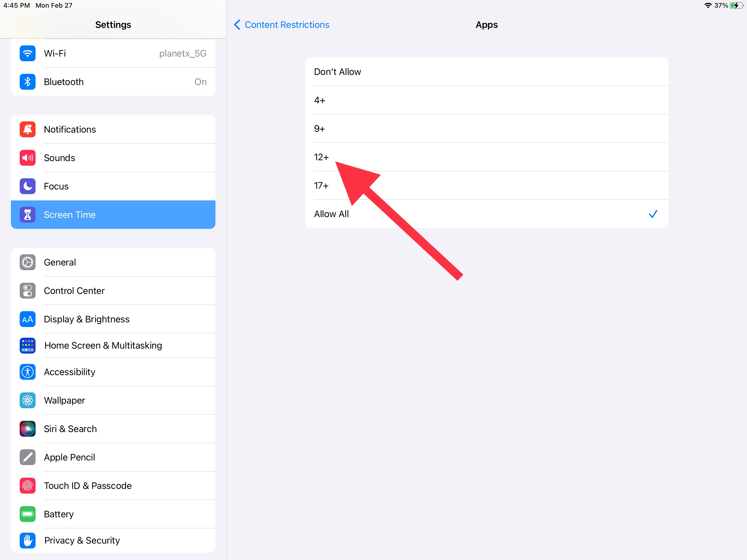Tap the battery percentage status indicator

point(721,5)
